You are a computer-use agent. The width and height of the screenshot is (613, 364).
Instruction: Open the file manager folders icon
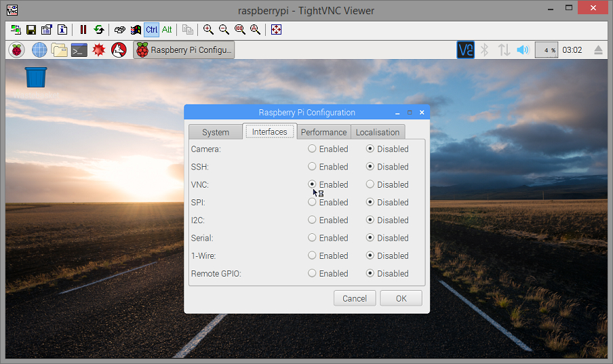(x=60, y=50)
